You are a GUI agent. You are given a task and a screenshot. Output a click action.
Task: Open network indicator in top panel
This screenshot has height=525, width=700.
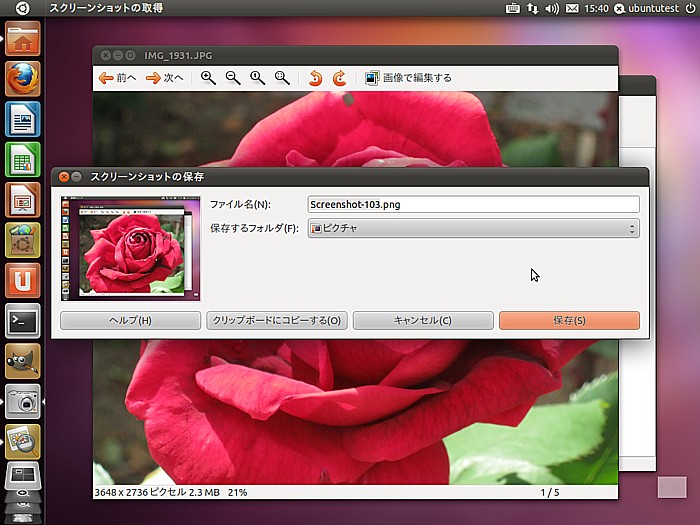click(x=532, y=8)
